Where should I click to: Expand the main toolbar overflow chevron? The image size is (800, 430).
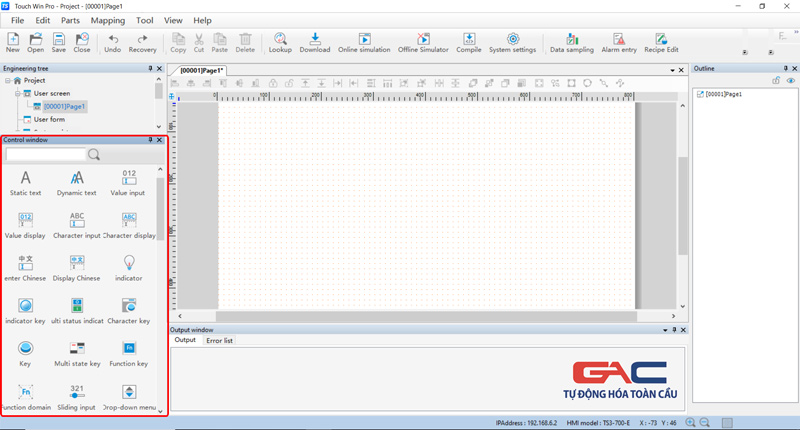point(796,32)
